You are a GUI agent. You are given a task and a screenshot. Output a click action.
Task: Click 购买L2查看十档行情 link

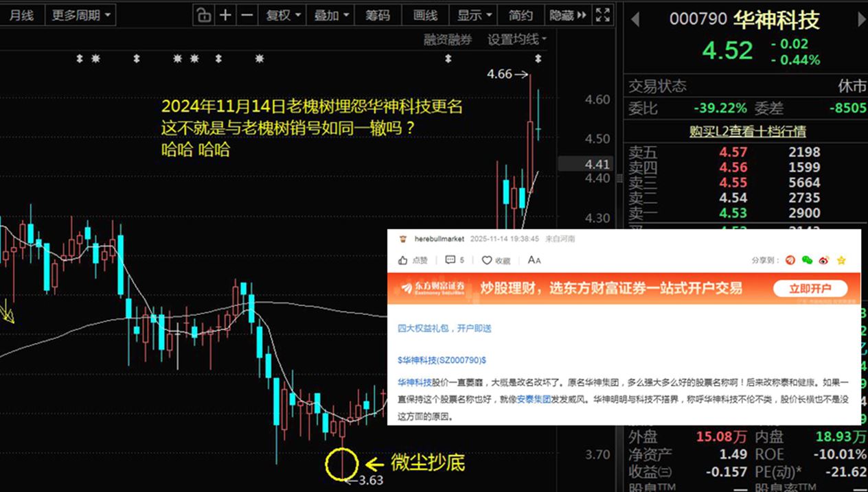click(747, 131)
